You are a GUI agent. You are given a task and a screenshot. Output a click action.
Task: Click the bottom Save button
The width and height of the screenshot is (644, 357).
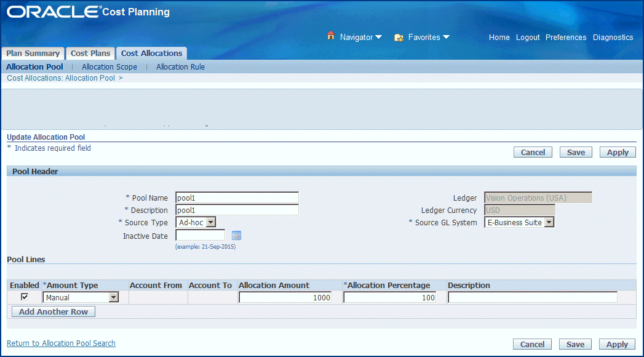pos(575,344)
